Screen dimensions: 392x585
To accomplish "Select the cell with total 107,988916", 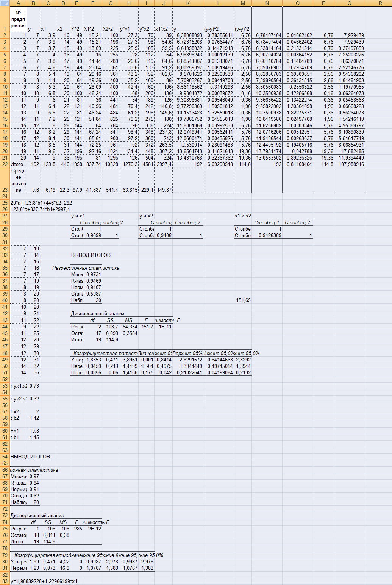I will point(350,164).
